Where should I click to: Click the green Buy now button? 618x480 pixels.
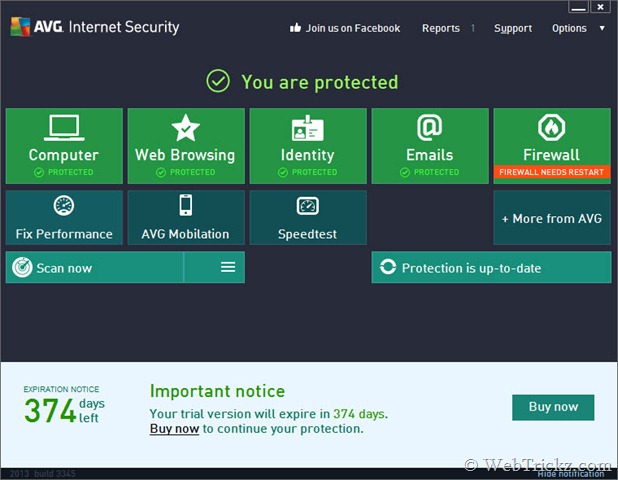point(553,407)
